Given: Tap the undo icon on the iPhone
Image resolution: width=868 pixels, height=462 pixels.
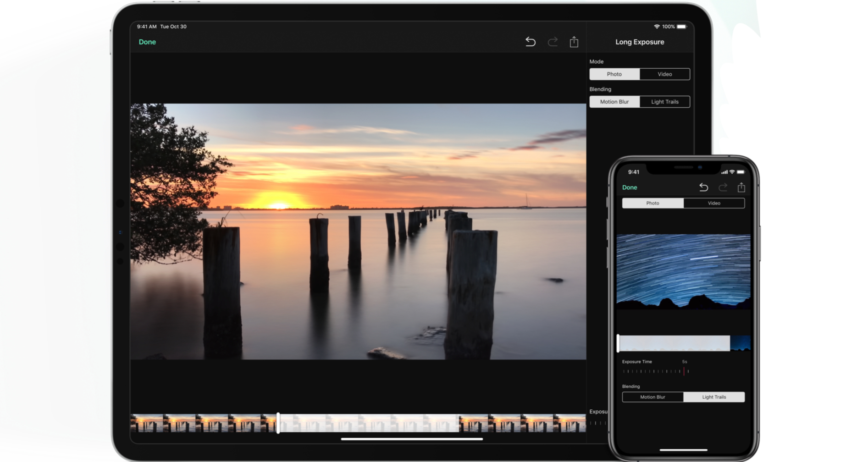Looking at the screenshot, I should point(704,187).
